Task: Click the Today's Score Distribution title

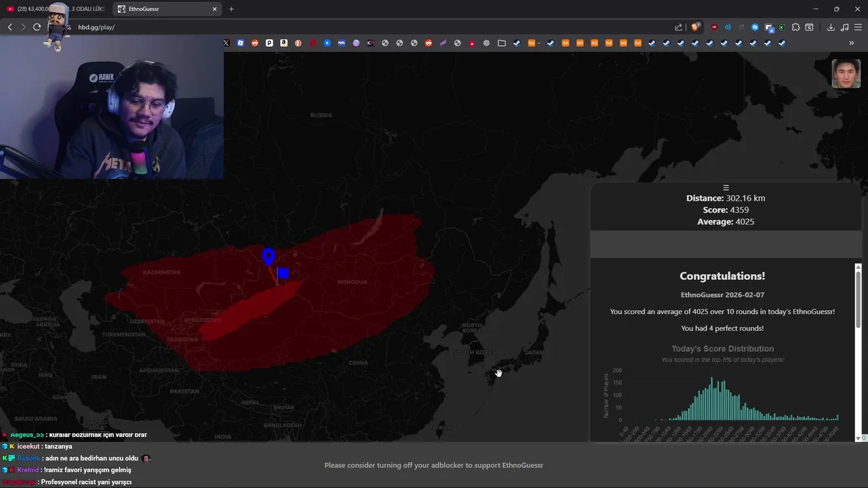Action: coord(722,348)
